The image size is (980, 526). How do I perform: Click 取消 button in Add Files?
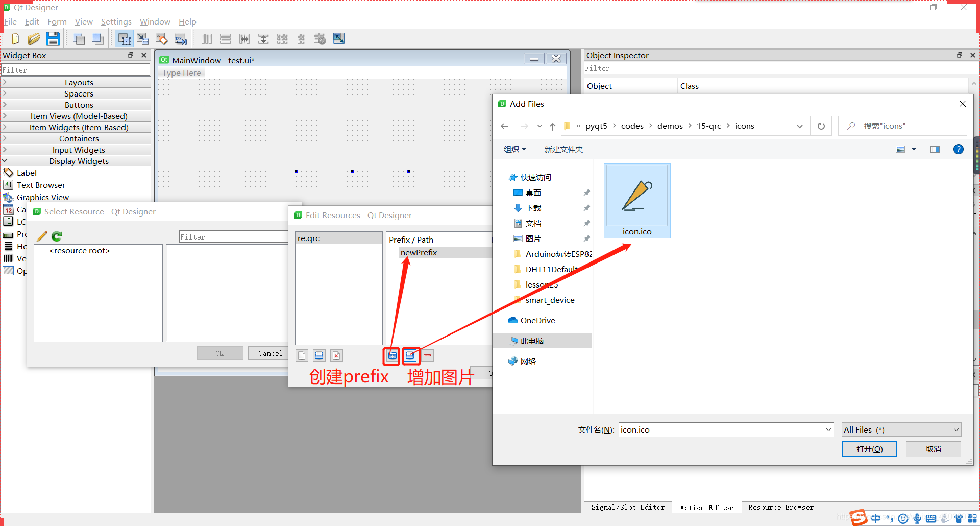pyautogui.click(x=933, y=449)
